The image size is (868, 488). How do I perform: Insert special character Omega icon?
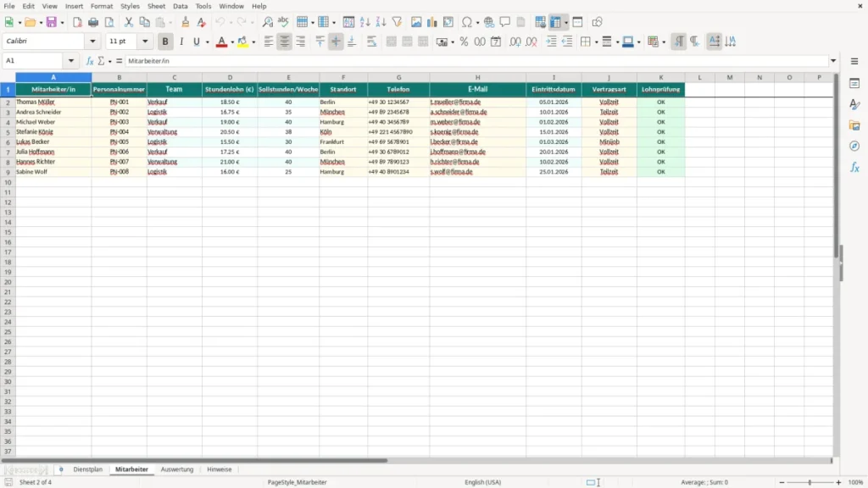point(467,22)
